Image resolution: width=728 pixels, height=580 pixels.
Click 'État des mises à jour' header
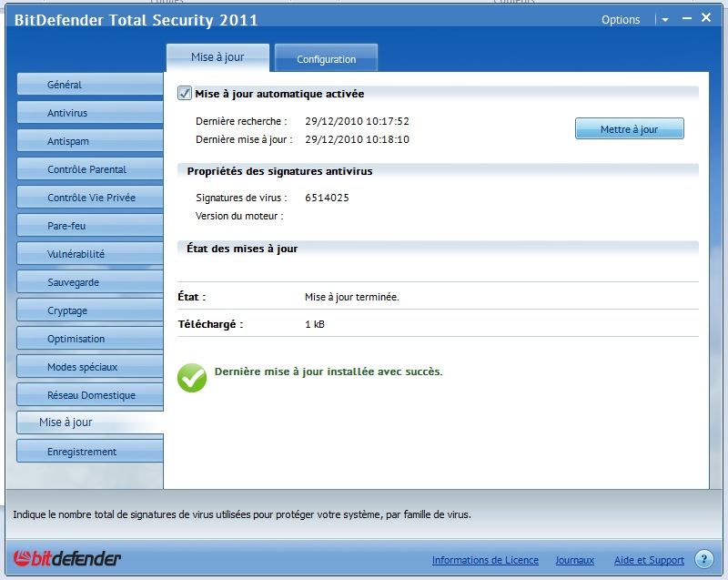242,249
